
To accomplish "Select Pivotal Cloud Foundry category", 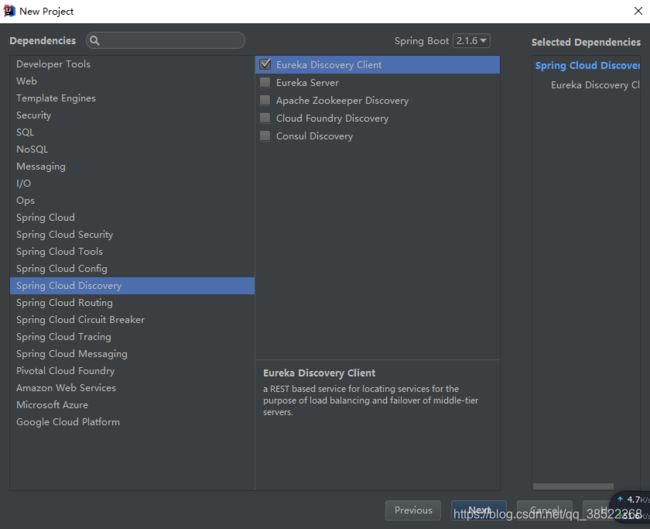I will 132,371.
